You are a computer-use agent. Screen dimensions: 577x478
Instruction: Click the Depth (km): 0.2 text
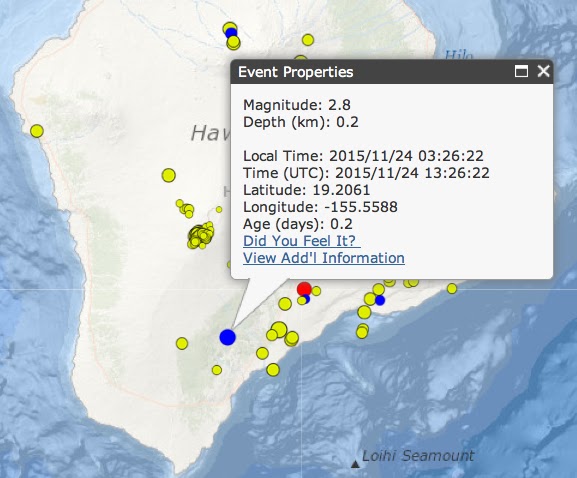coord(301,122)
